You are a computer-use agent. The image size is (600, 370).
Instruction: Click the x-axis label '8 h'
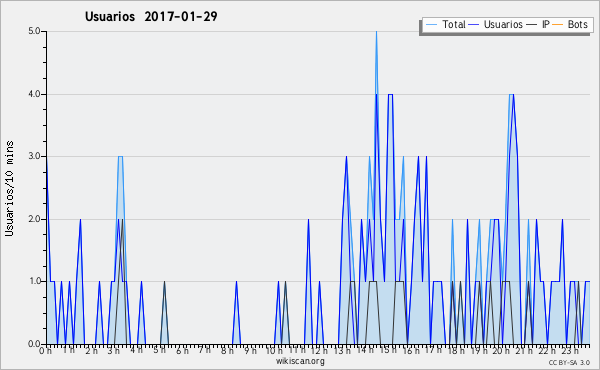coord(227,350)
